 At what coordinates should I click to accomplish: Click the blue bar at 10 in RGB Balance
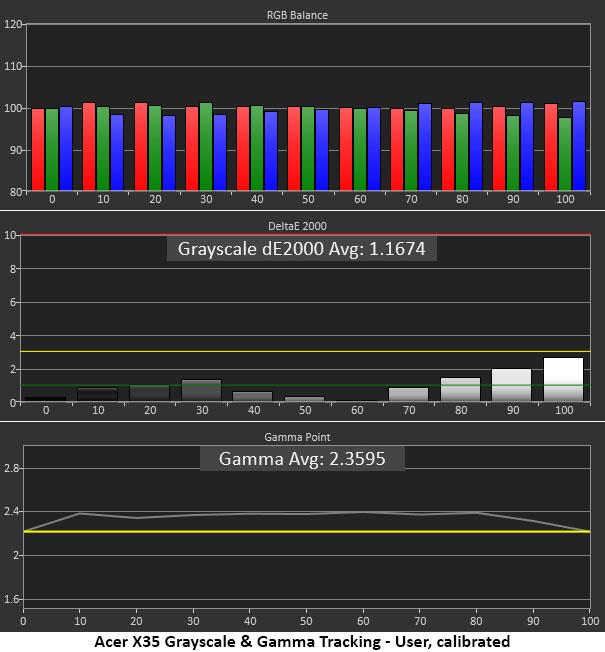(117, 153)
